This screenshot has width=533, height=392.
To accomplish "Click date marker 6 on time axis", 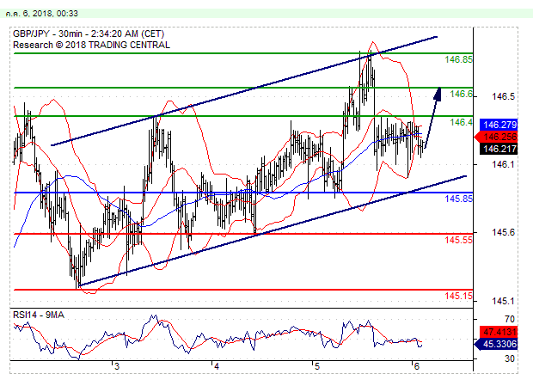I will pos(416,366).
